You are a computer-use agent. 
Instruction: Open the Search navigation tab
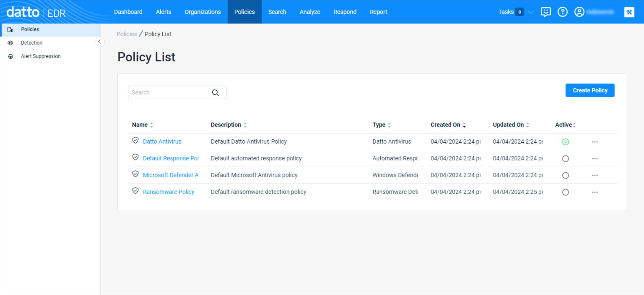coord(277,12)
